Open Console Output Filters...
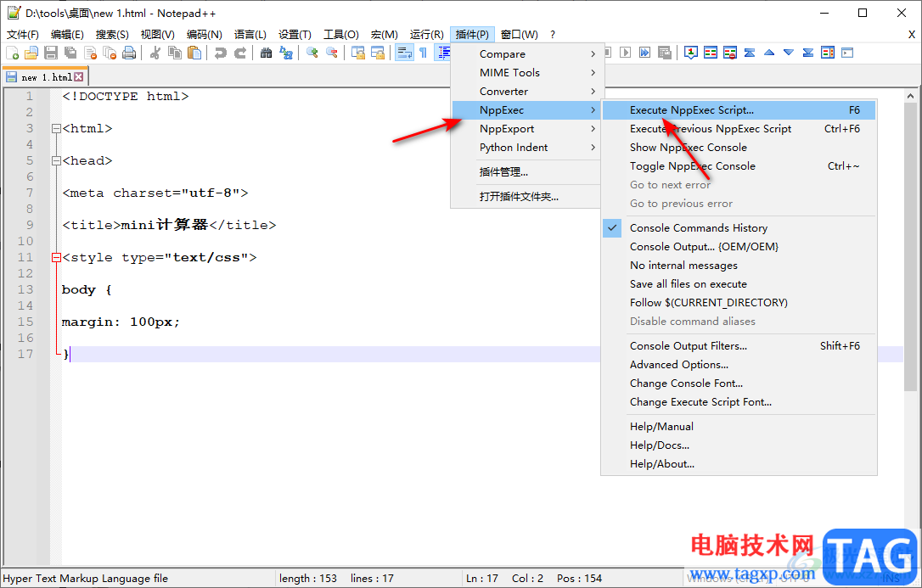The image size is (922, 588). click(739, 346)
